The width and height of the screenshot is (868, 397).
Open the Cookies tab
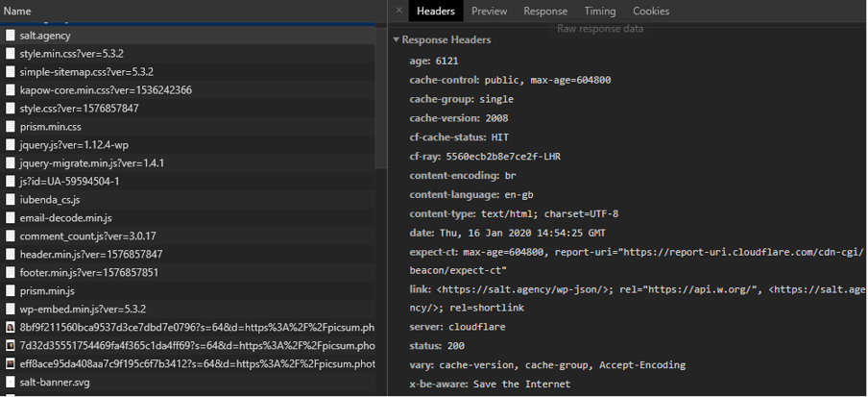(x=651, y=12)
